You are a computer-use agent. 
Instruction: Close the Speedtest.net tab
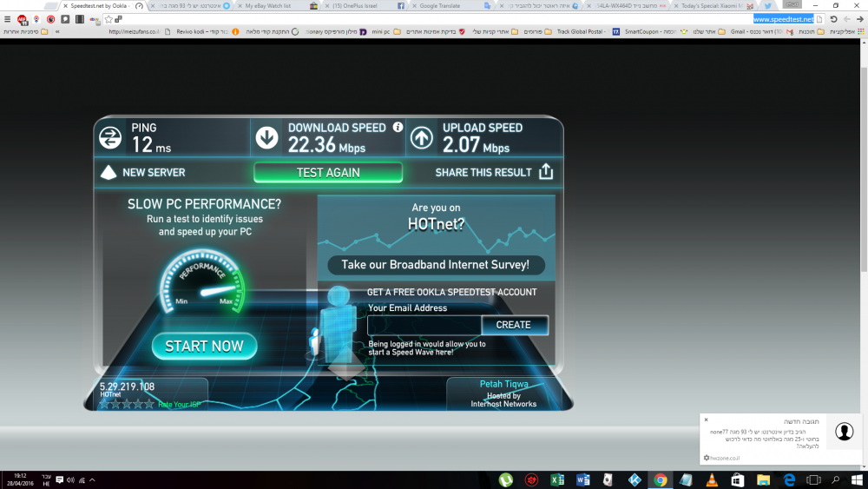click(65, 5)
